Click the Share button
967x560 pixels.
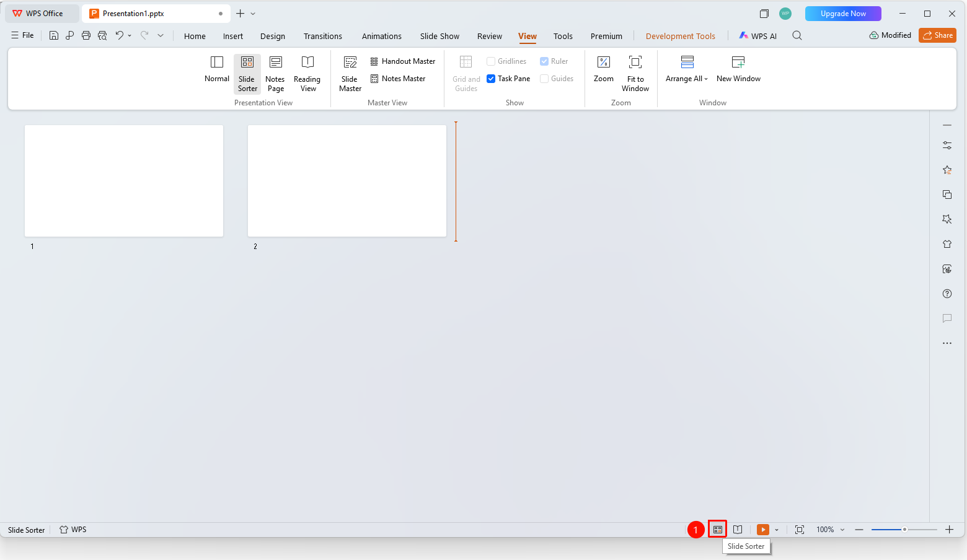[x=937, y=35]
